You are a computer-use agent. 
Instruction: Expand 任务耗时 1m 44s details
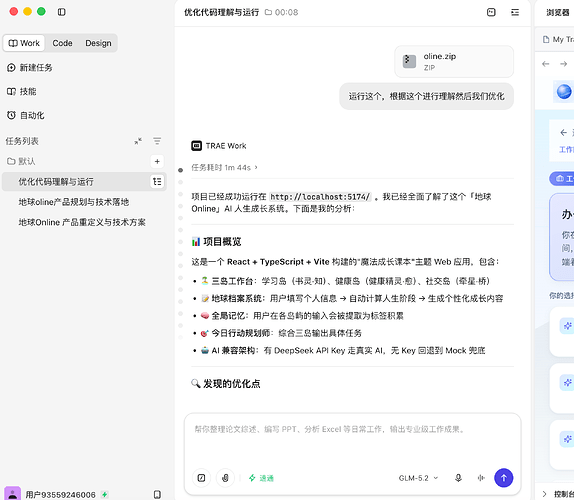[224, 168]
